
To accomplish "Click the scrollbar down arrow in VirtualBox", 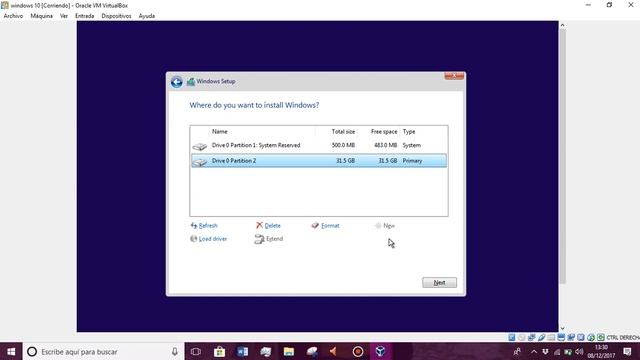I will pyautogui.click(x=562, y=328).
